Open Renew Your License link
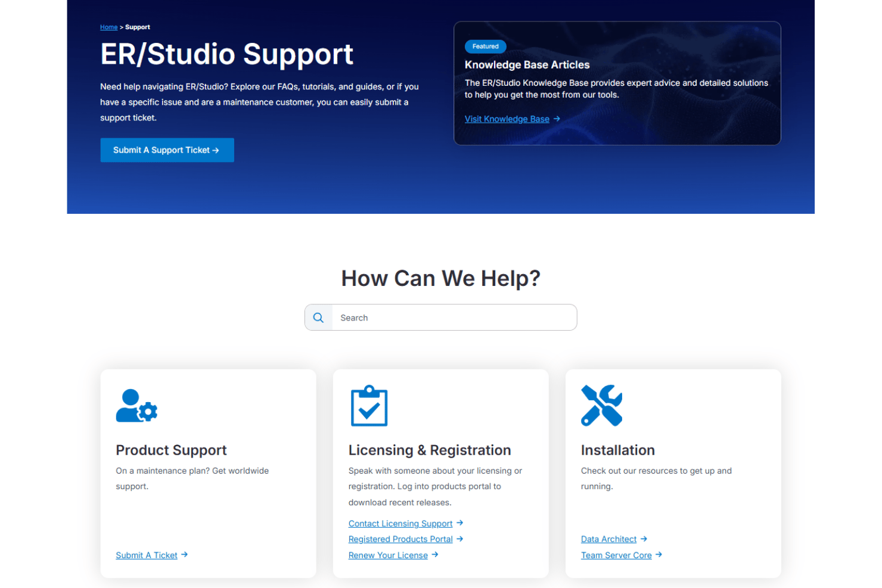 point(388,555)
